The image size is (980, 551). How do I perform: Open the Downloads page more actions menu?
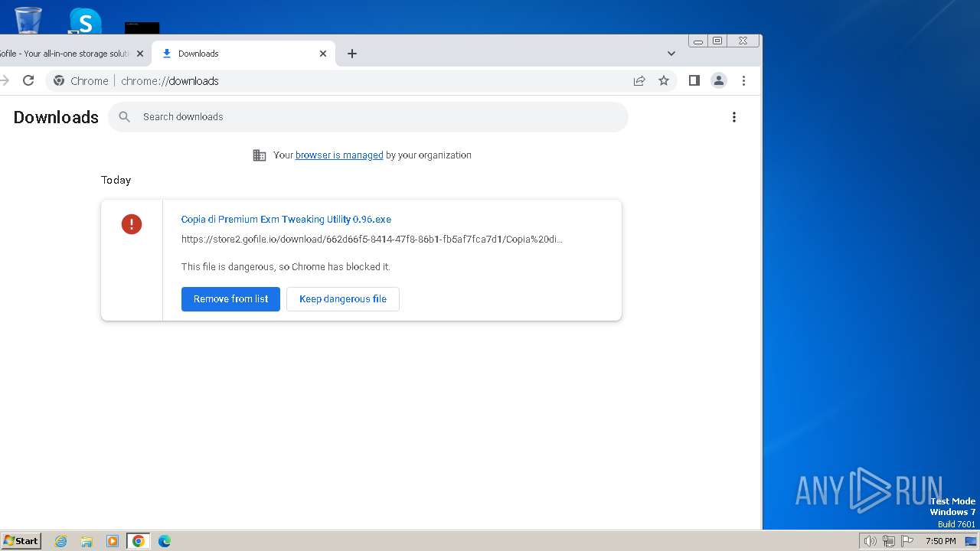point(734,117)
